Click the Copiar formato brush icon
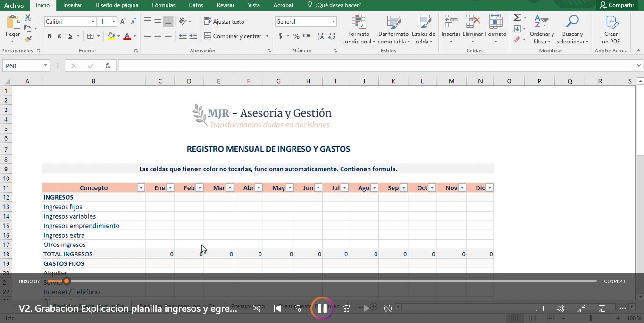The height and width of the screenshot is (323, 644). (28, 39)
